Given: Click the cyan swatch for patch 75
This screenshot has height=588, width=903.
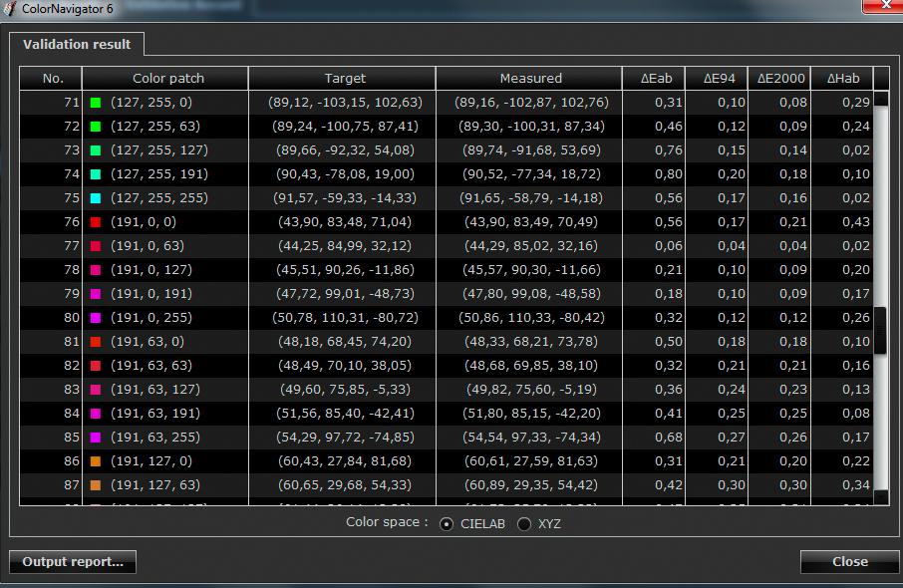Looking at the screenshot, I should (x=96, y=198).
